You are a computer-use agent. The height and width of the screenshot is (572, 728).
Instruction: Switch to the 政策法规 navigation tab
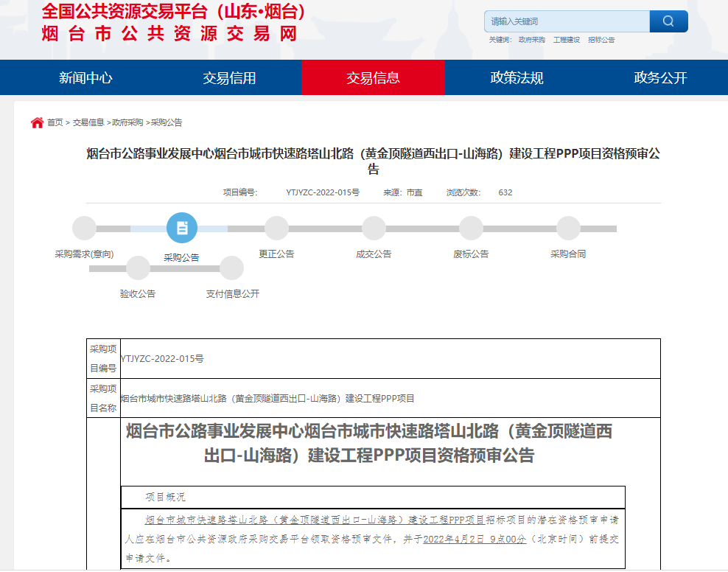(517, 77)
